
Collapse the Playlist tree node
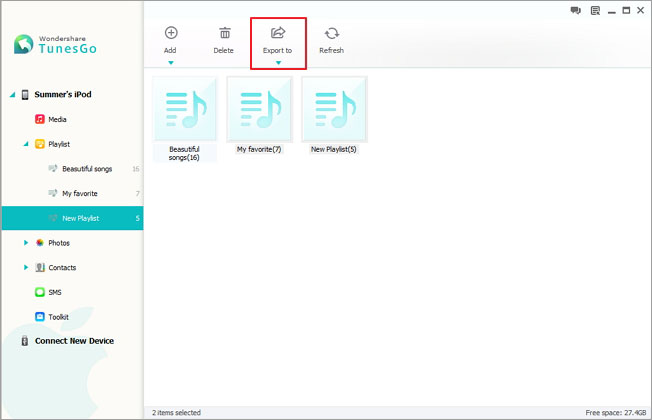tap(26, 144)
